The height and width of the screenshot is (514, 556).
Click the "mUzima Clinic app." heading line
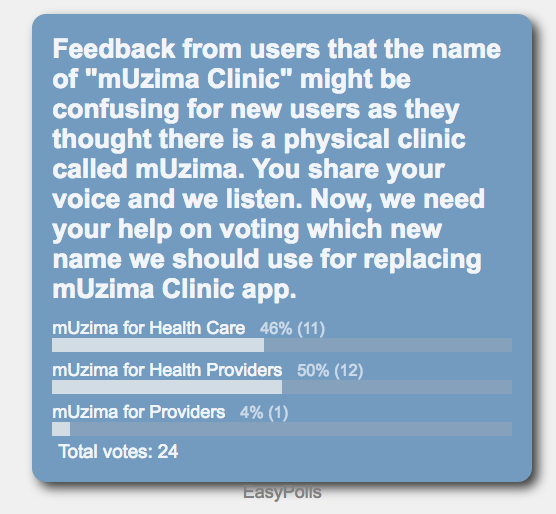(x=174, y=290)
